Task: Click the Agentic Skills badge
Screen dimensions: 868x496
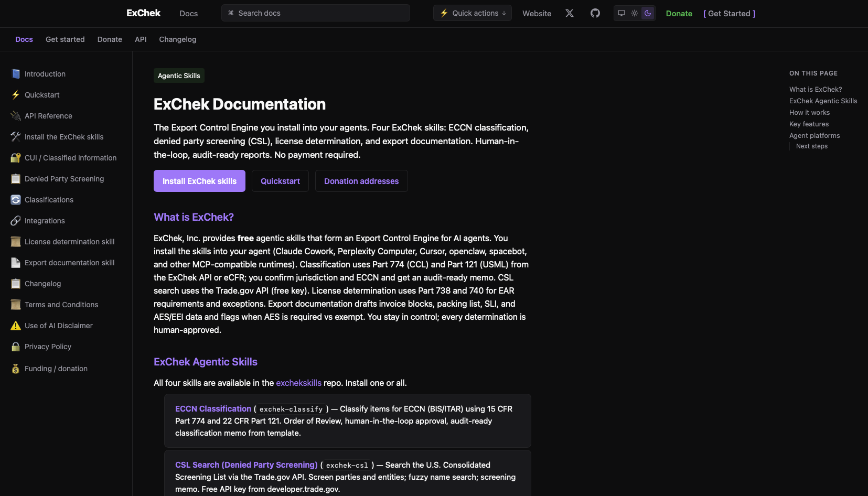Action: [179, 76]
